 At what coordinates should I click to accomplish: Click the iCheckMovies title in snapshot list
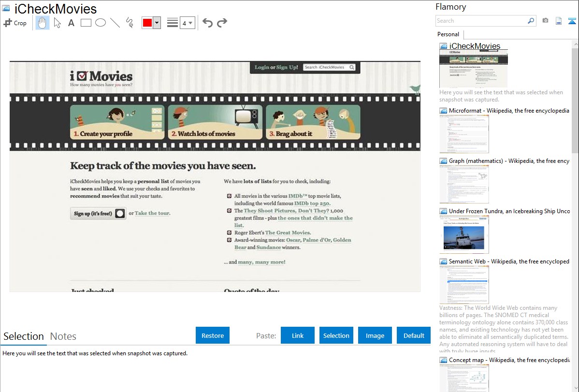(x=475, y=46)
